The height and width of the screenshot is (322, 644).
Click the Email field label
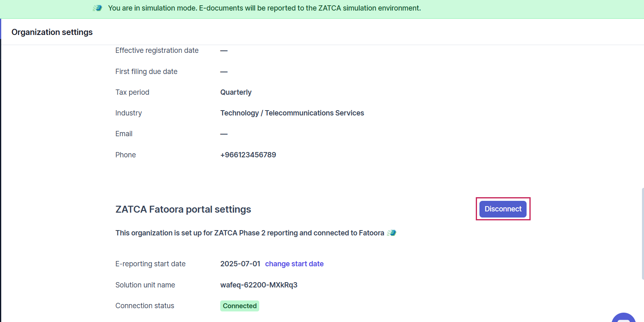click(x=124, y=134)
